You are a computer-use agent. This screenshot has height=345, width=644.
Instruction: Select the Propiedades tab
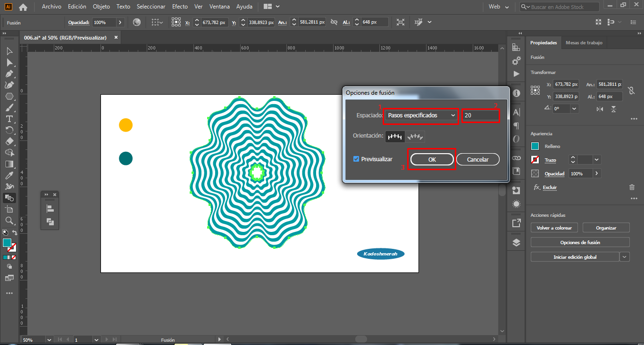click(544, 42)
